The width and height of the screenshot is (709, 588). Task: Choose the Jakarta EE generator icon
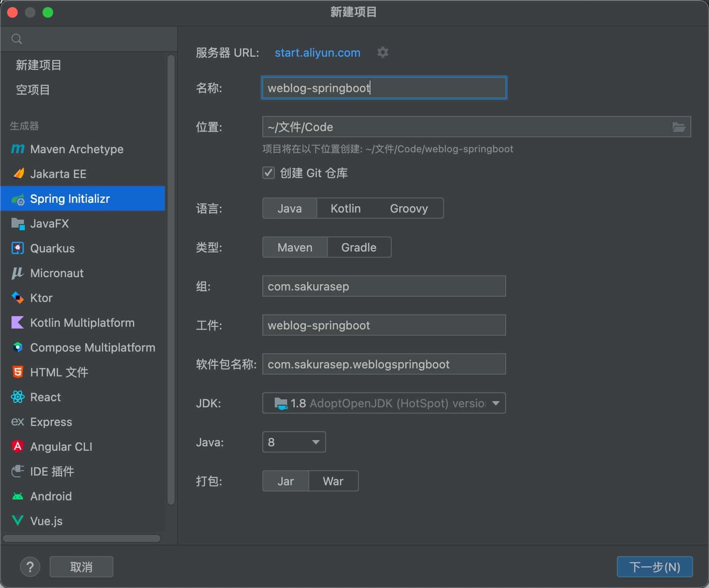(x=18, y=174)
